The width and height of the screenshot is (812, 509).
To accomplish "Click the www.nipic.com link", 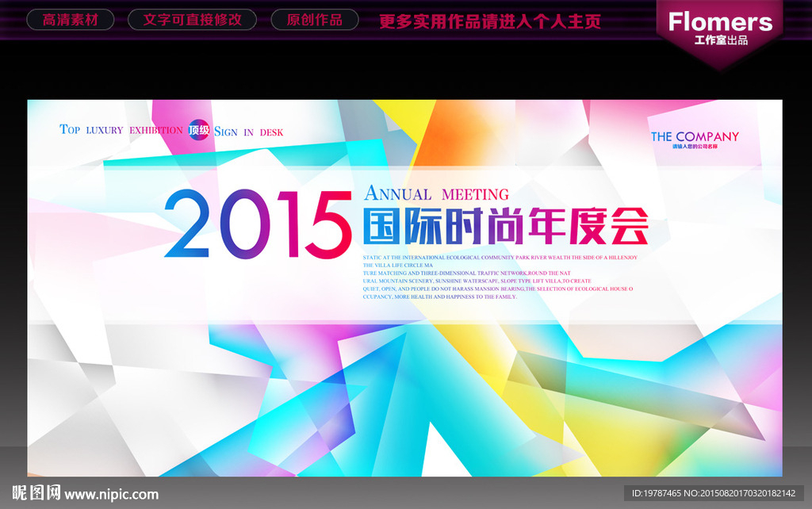I will (111, 495).
